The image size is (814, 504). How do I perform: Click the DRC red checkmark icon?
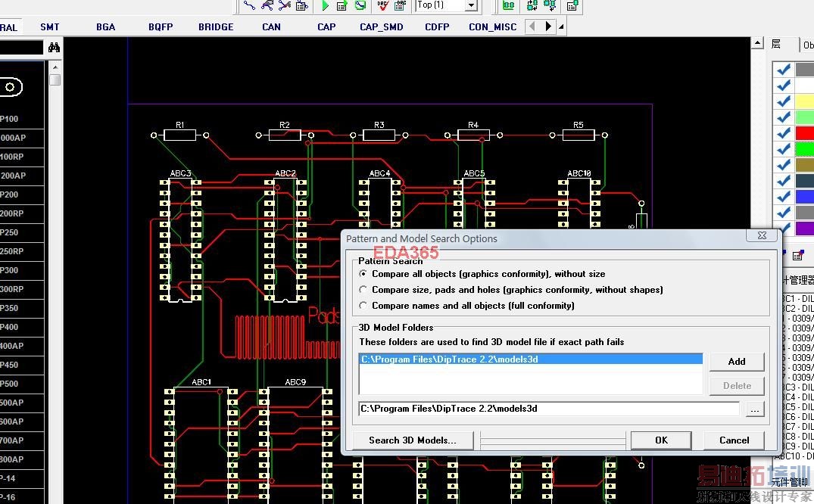pyautogui.click(x=382, y=5)
